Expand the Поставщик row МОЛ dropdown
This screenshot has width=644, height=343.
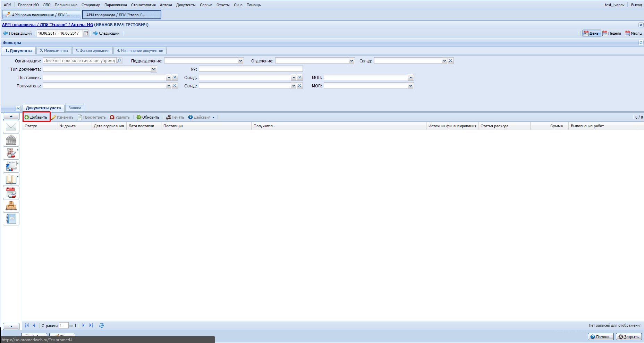tap(411, 77)
